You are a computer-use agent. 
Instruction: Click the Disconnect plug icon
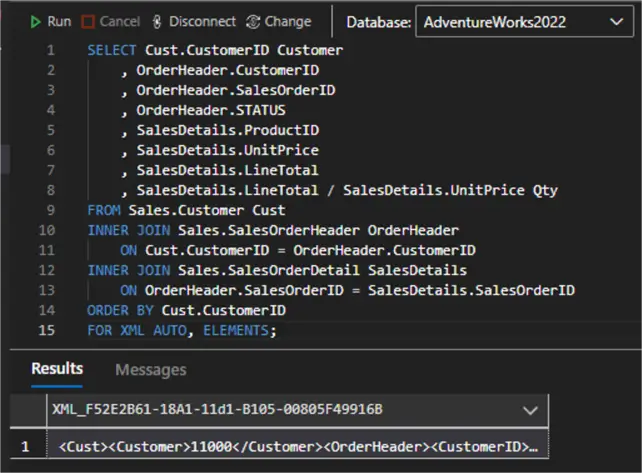click(158, 21)
